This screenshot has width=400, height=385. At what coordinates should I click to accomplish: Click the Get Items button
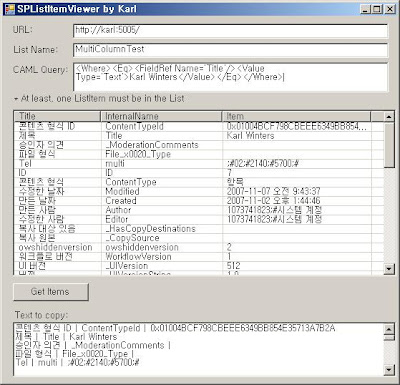coord(51,292)
